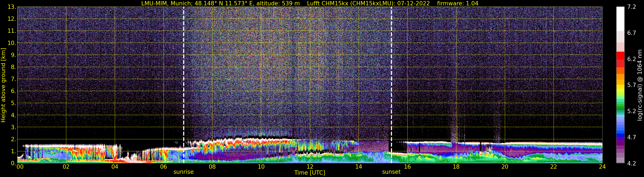Click the 'Height above ground [km]' axis label

point(3,85)
